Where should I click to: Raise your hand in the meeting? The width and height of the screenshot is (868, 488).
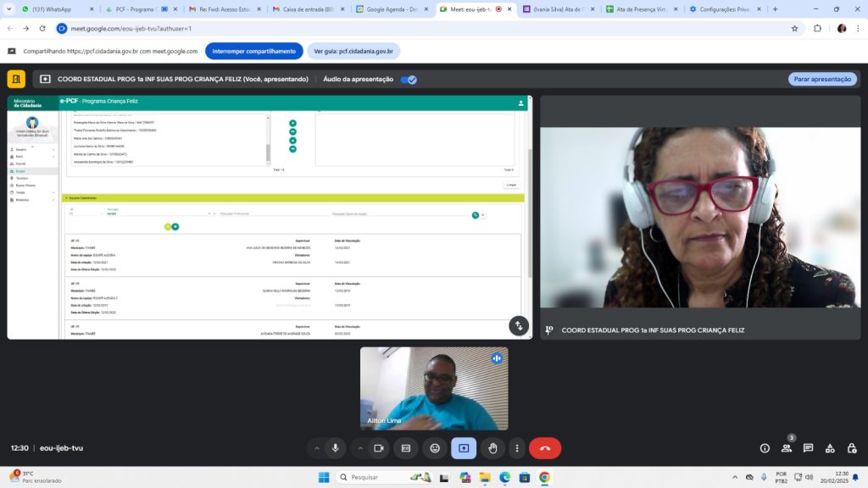click(x=492, y=448)
